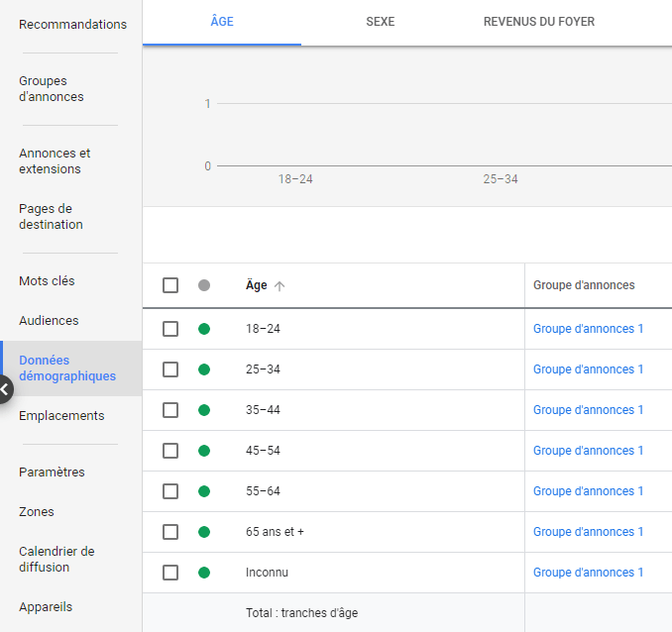Select the 55–64 row checkbox
Screen dimensions: 672x632
tap(170, 491)
